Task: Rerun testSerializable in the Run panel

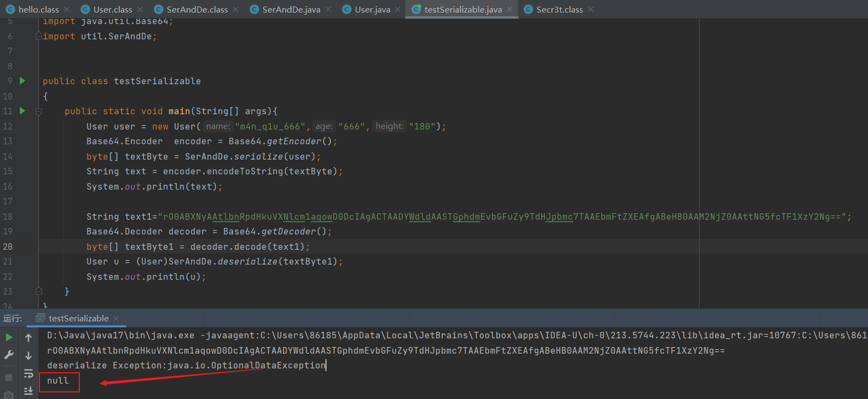Action: point(9,337)
